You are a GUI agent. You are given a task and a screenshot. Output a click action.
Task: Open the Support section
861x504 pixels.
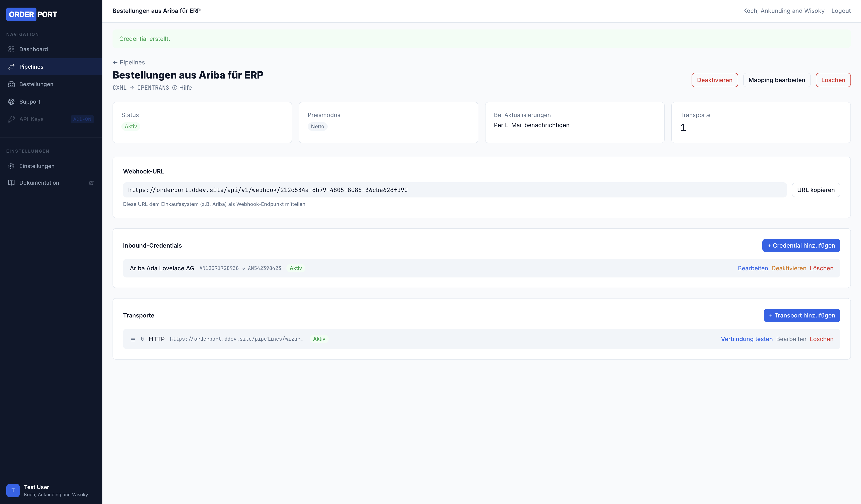(51, 101)
